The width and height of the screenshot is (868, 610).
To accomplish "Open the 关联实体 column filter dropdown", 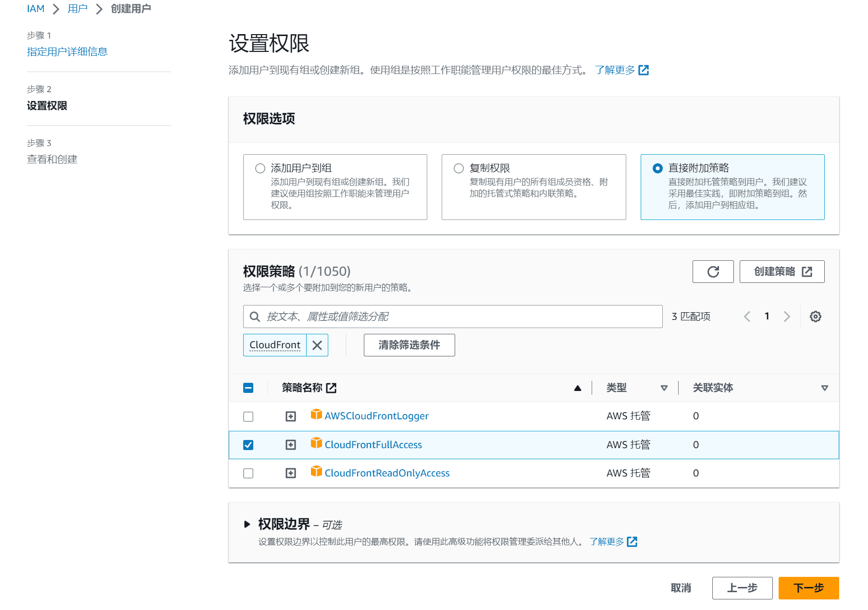I will tap(825, 387).
